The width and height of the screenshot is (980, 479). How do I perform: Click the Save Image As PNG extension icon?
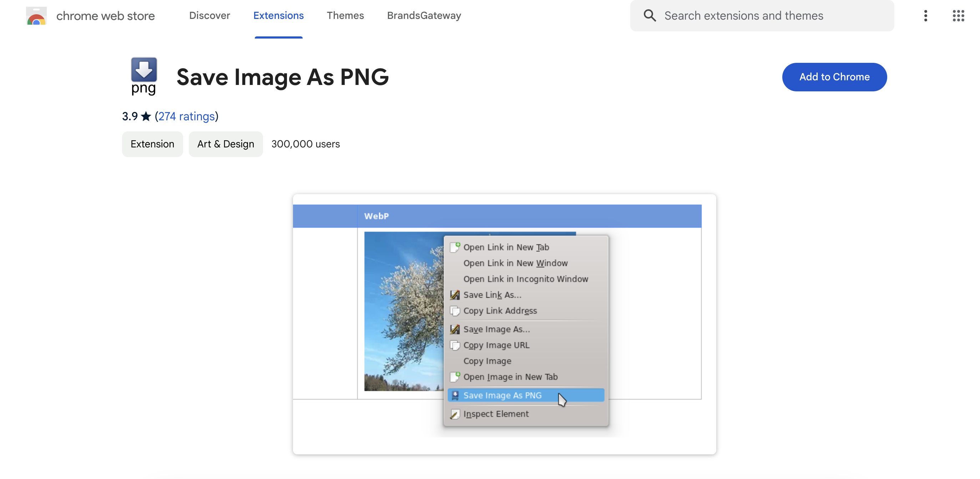[143, 76]
